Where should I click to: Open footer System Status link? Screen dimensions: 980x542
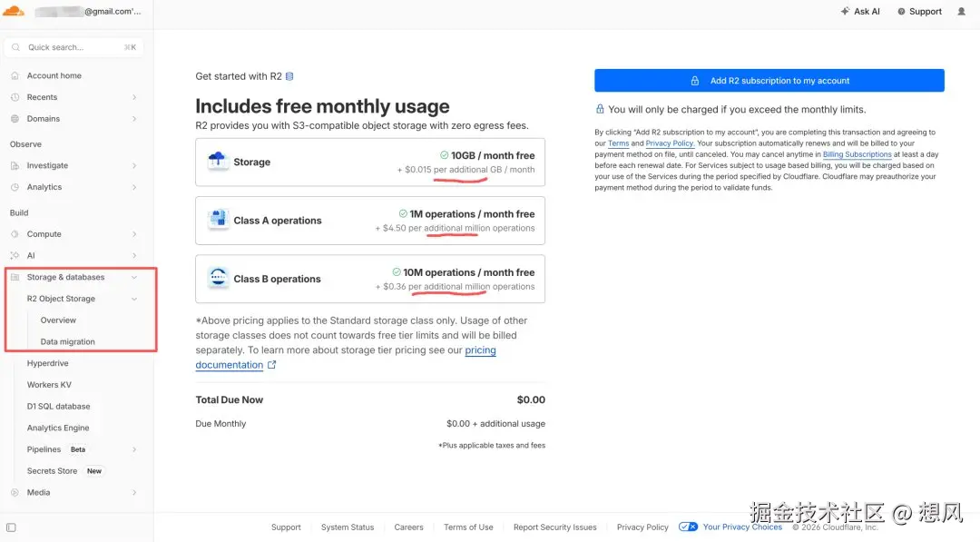[x=347, y=527]
